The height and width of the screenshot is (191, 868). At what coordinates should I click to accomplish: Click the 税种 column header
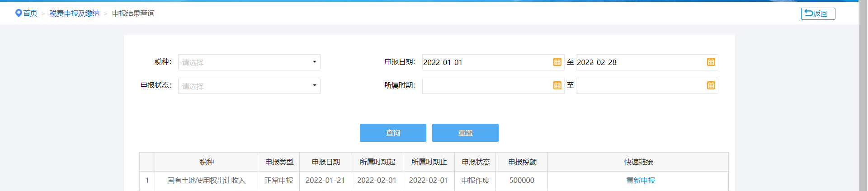click(207, 162)
